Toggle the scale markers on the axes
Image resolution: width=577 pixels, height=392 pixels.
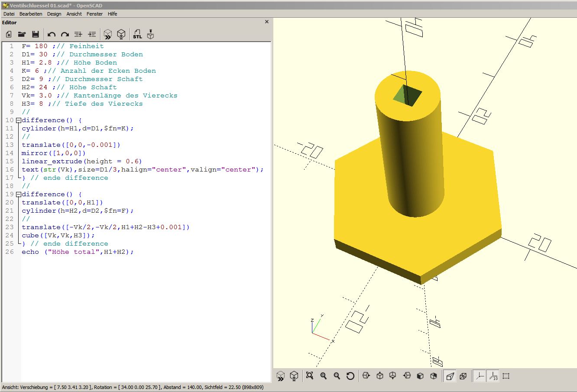[493, 376]
